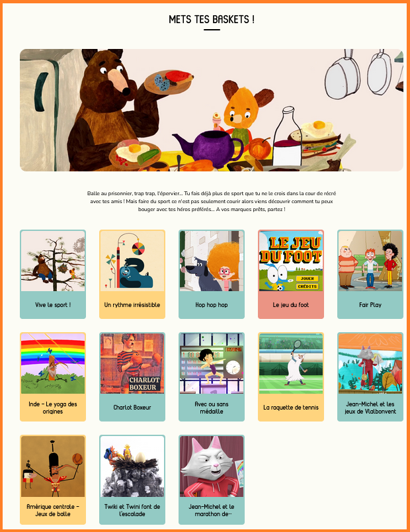Open Amérique centrale – Jeux de balle
Screen dimensions: 410x532
click(53, 480)
